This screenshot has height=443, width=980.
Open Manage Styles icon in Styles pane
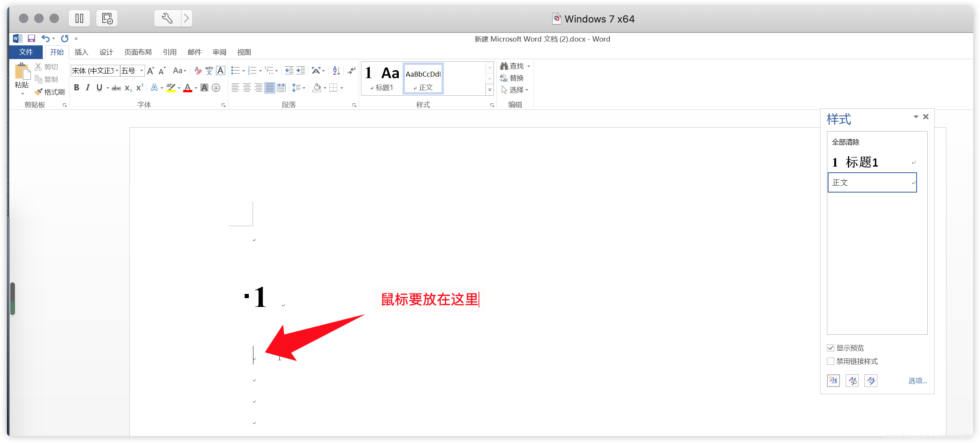point(871,380)
